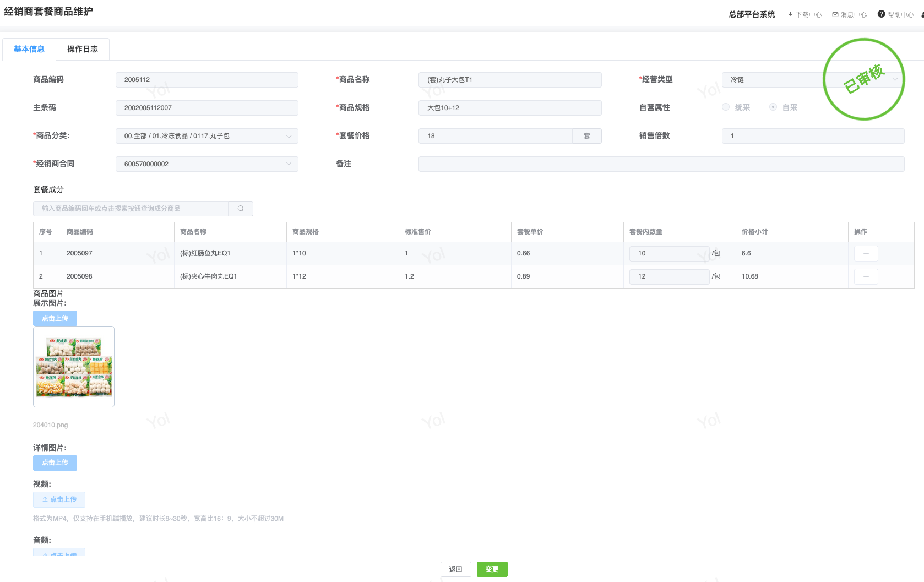This screenshot has width=924, height=582.
Task: Click 标准售价 value 1.2
Action: tap(409, 277)
